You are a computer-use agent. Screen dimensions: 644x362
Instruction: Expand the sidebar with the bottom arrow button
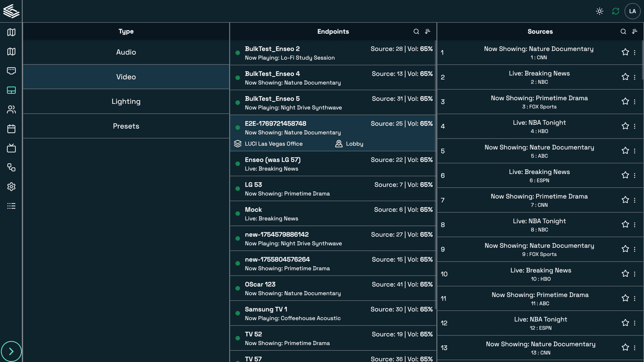coord(11,351)
